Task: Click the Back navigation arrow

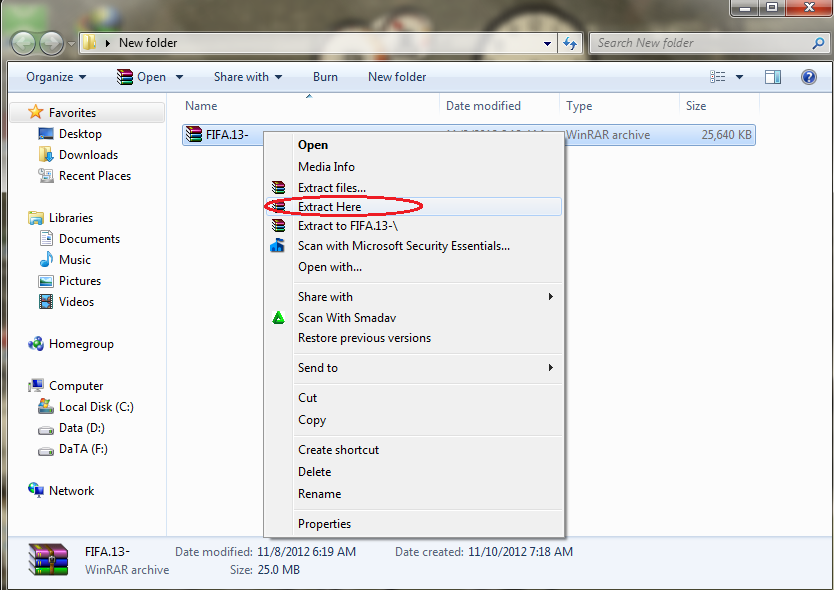Action: 23,43
